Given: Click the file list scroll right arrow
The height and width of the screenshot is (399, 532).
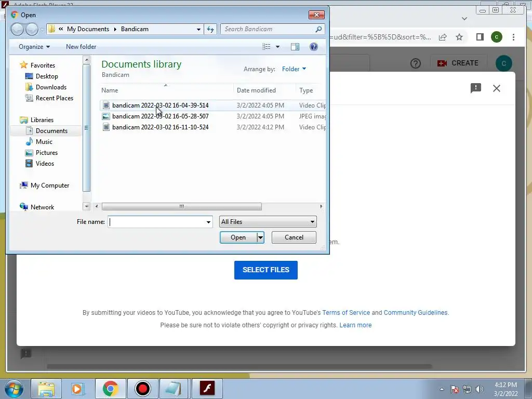Looking at the screenshot, I should pyautogui.click(x=321, y=207).
